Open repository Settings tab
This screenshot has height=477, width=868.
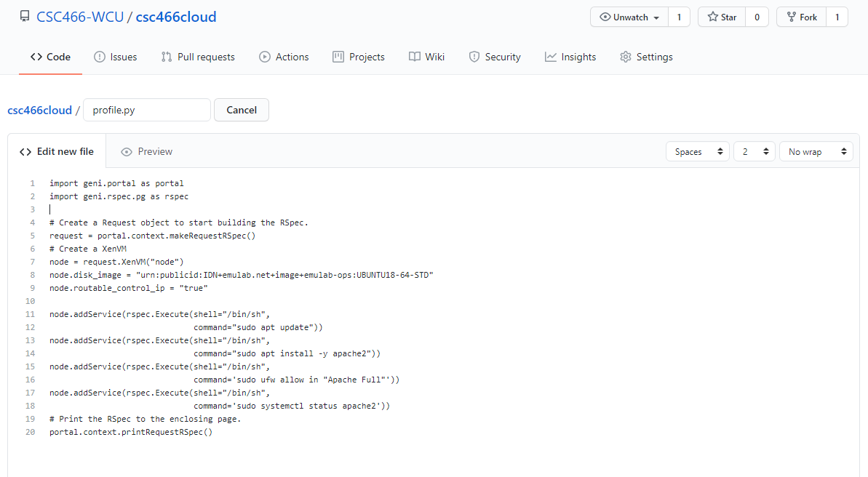tap(646, 57)
